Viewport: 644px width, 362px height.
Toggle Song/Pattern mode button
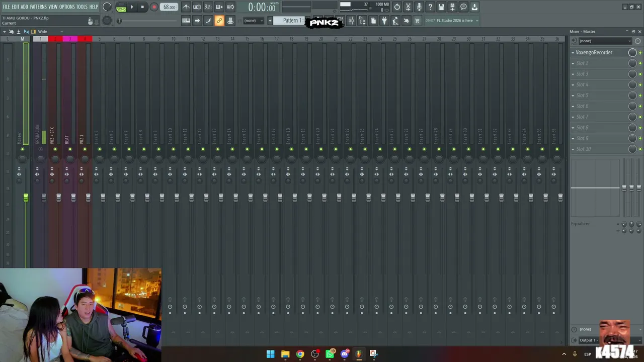point(121,8)
